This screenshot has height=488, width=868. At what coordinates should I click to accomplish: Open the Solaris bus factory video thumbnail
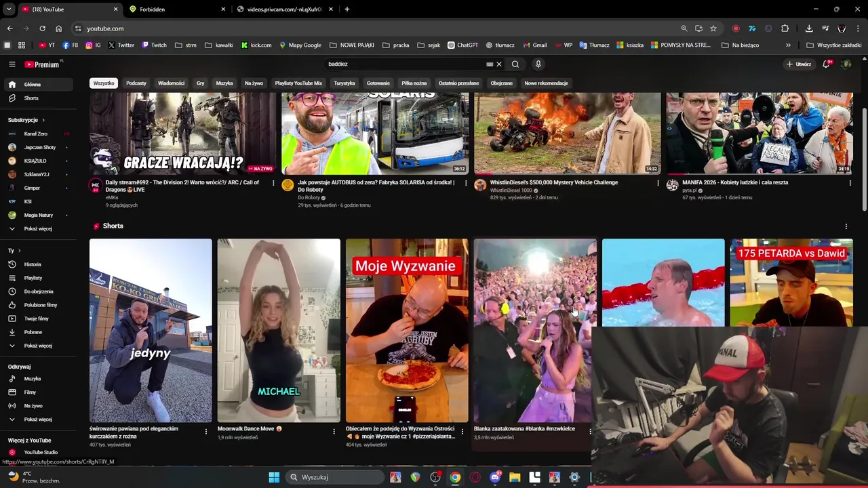click(x=375, y=134)
